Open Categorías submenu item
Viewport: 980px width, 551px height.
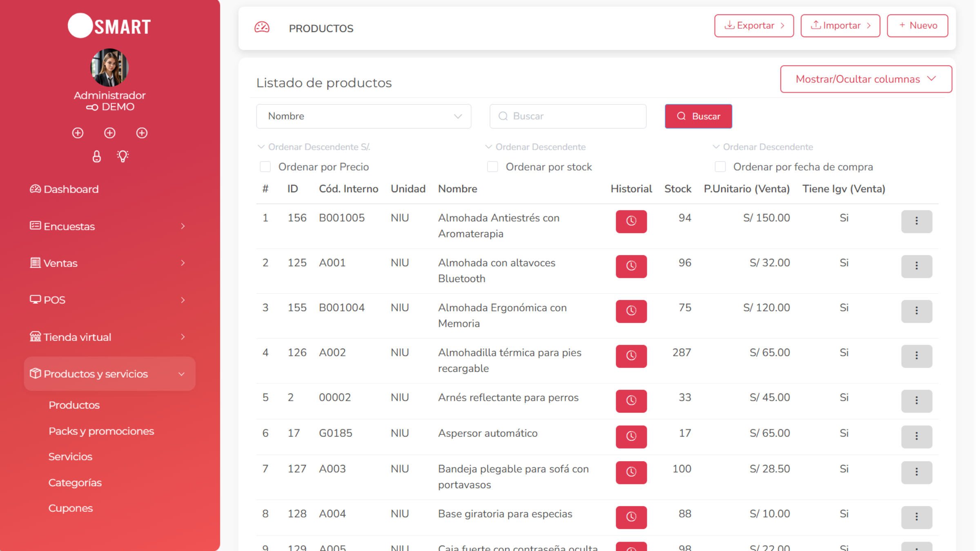pyautogui.click(x=75, y=482)
